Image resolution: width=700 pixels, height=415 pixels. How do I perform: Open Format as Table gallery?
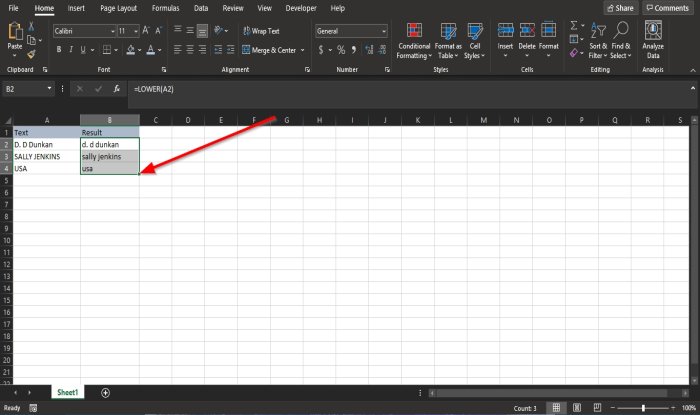point(448,41)
